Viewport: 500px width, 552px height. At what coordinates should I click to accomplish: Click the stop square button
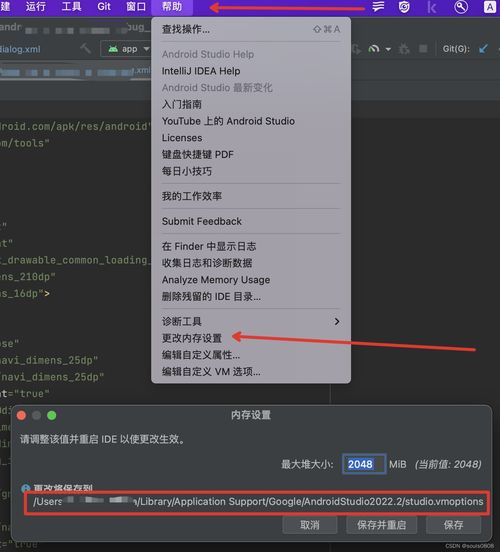pyautogui.click(x=423, y=48)
